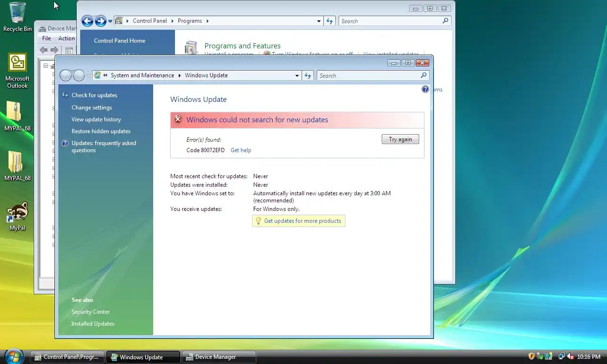Go back in the Control Panel Programs window
The height and width of the screenshot is (364, 607).
(87, 21)
